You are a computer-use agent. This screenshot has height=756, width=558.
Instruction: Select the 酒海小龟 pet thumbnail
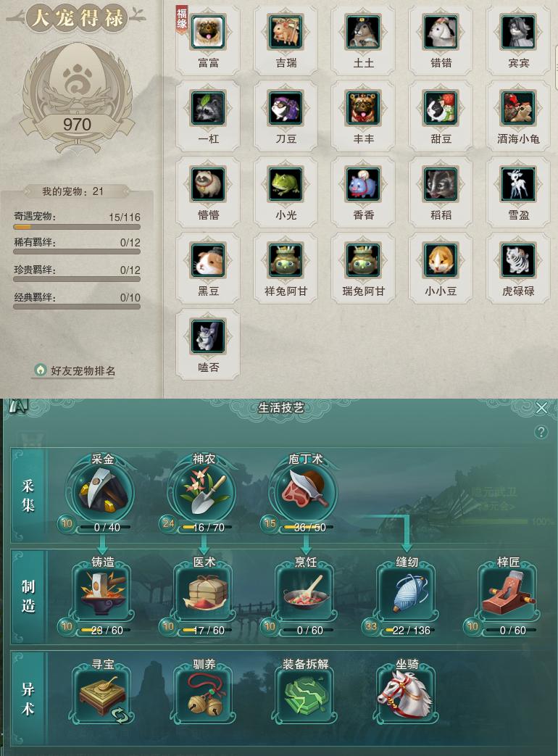(518, 108)
